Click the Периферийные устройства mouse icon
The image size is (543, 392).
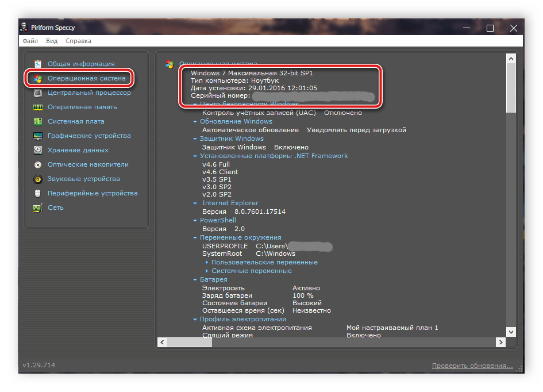point(38,193)
